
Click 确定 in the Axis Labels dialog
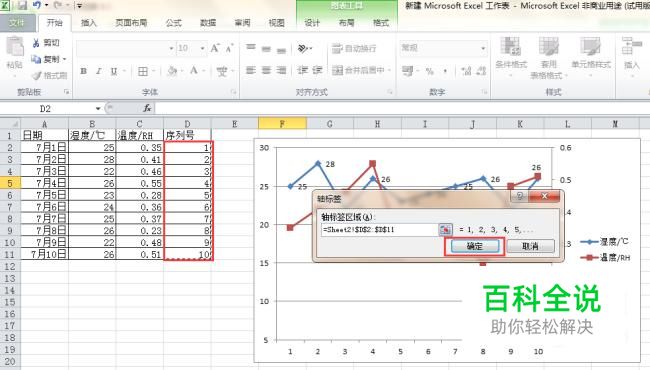(475, 246)
